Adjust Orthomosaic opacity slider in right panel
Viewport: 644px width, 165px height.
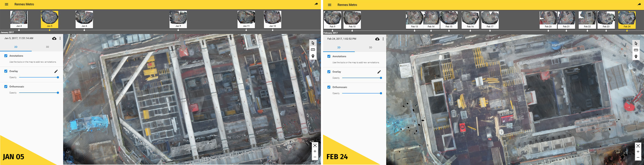click(x=362, y=93)
